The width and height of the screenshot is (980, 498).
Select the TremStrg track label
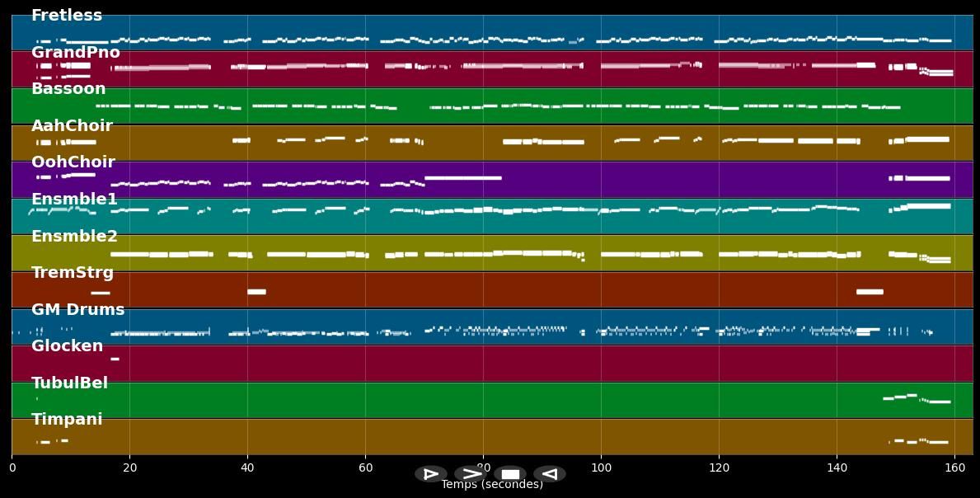coord(73,273)
